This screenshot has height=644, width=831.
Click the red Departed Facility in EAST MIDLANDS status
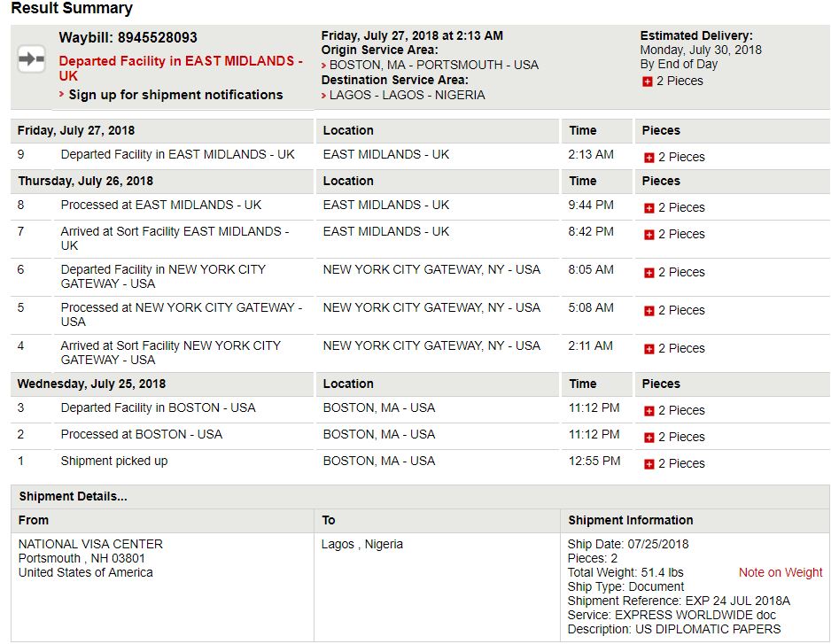pos(180,68)
